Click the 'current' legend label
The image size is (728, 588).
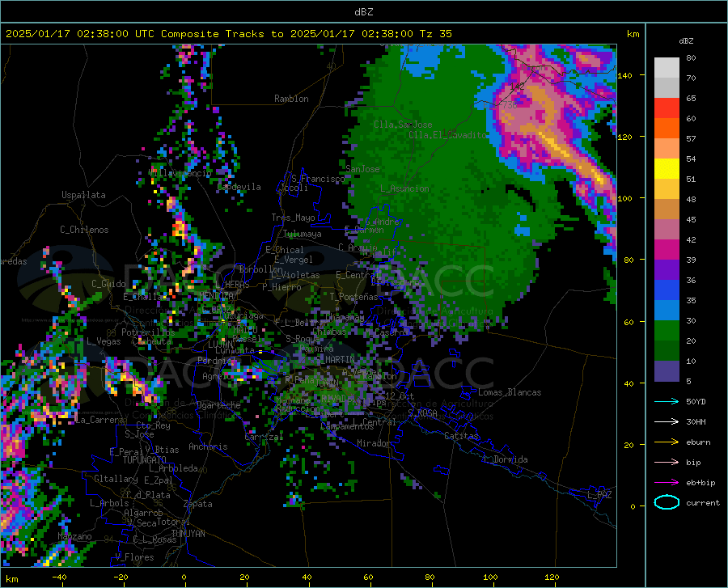tap(703, 502)
